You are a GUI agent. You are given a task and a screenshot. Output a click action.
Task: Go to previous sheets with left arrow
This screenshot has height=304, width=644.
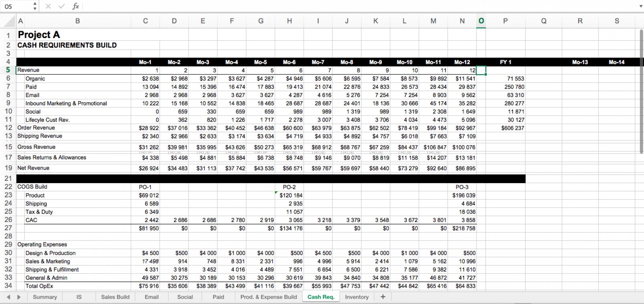[8, 297]
